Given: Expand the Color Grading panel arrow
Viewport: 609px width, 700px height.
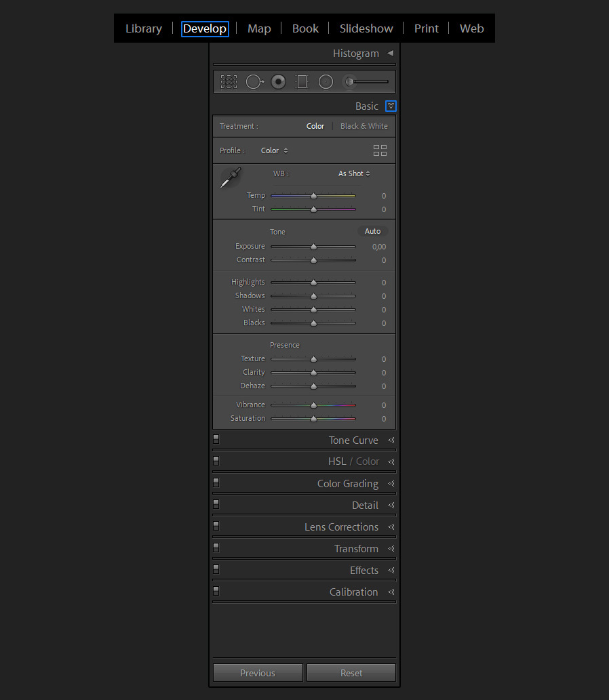Looking at the screenshot, I should coord(391,483).
